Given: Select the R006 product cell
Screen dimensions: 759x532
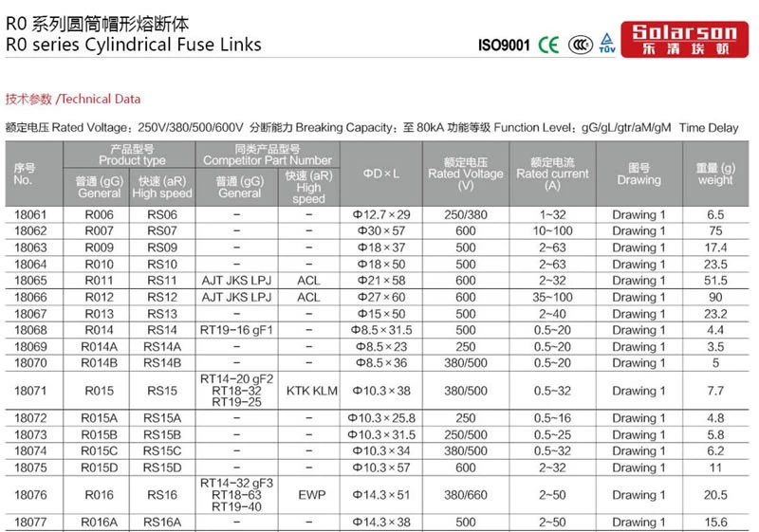Looking at the screenshot, I should [x=99, y=215].
